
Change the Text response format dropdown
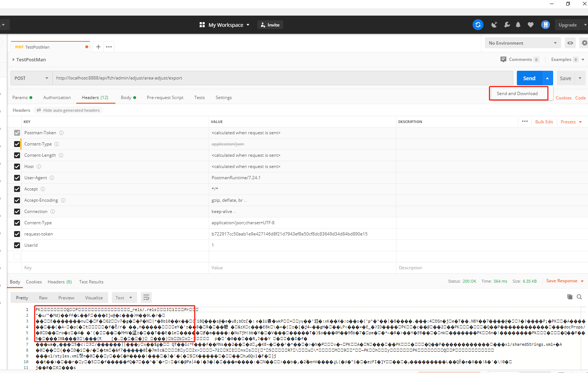124,298
